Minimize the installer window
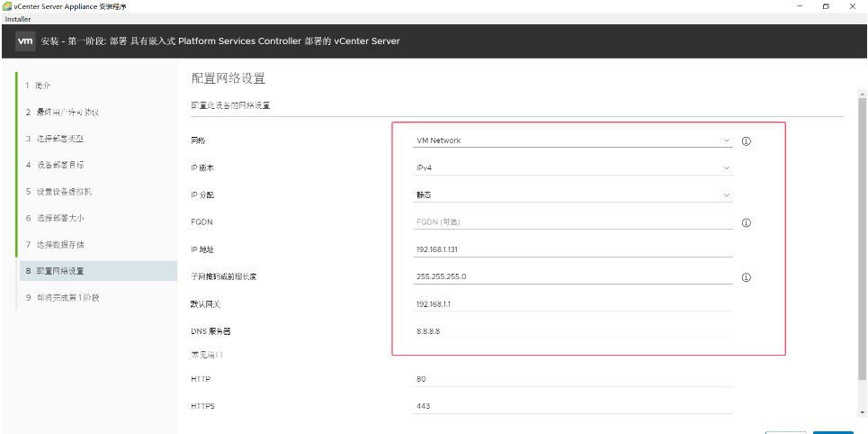868x434 pixels. pyautogui.click(x=800, y=6)
